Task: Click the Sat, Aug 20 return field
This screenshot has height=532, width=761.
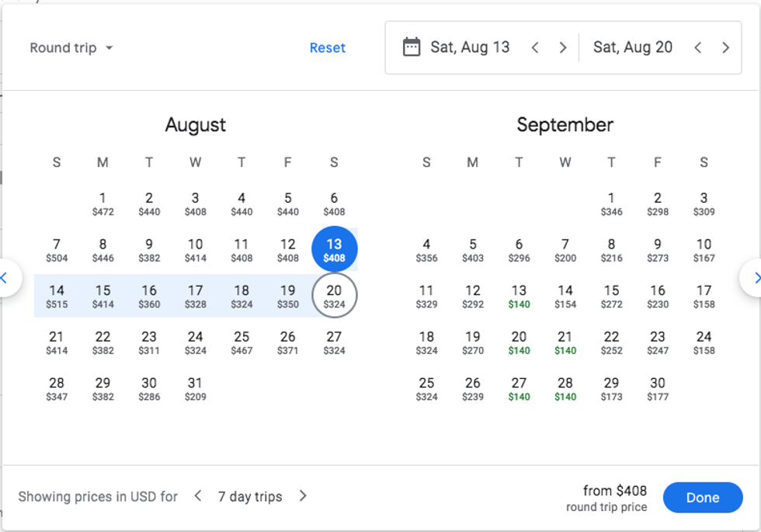Action: click(632, 47)
